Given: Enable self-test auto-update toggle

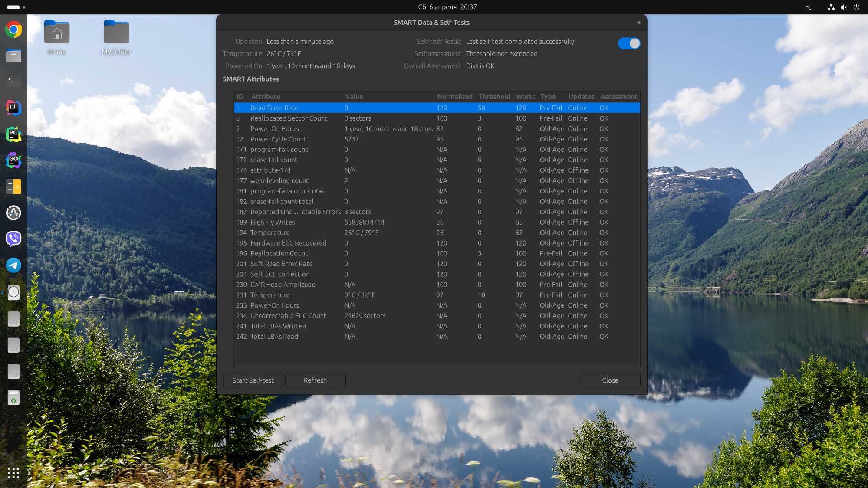Looking at the screenshot, I should [x=630, y=43].
